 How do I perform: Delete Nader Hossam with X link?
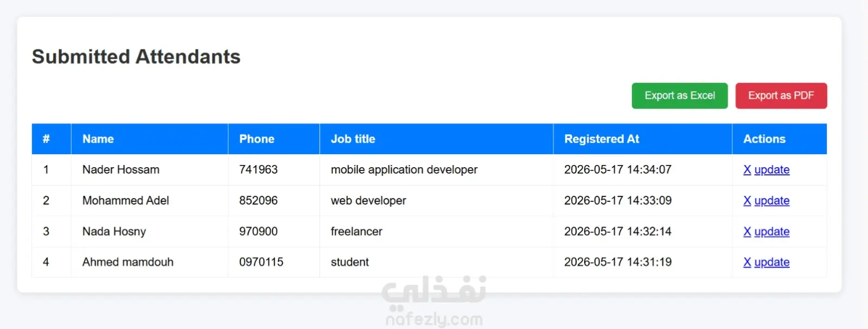(747, 170)
